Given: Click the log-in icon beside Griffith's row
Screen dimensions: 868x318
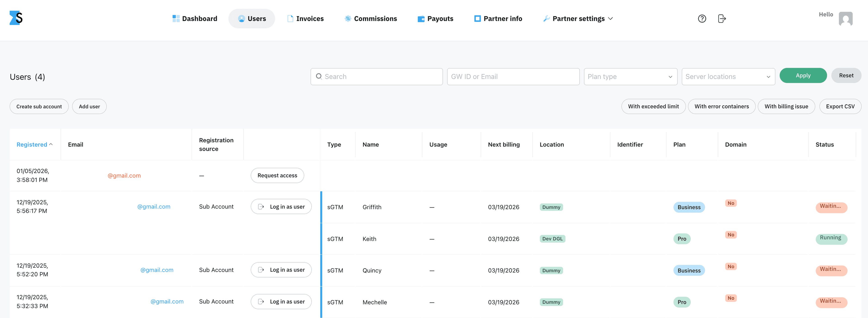Looking at the screenshot, I should click(262, 206).
